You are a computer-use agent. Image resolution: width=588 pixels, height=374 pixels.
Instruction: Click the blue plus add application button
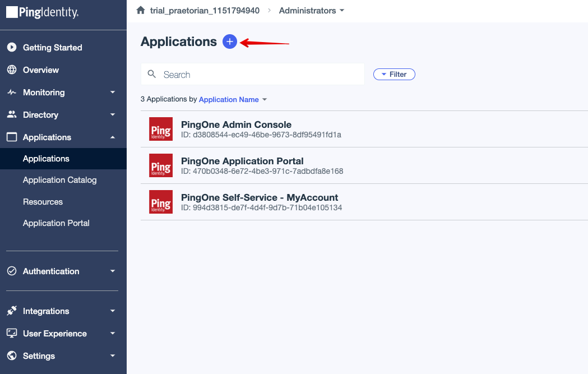229,41
